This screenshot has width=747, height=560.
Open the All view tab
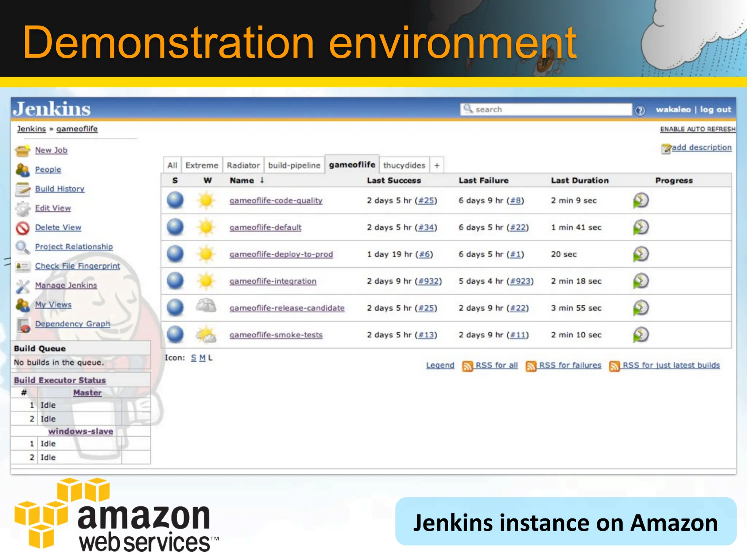[x=172, y=166]
